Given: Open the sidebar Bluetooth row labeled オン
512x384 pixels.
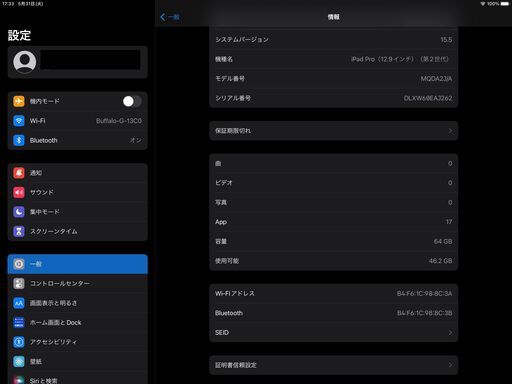Looking at the screenshot, I should (x=78, y=140).
